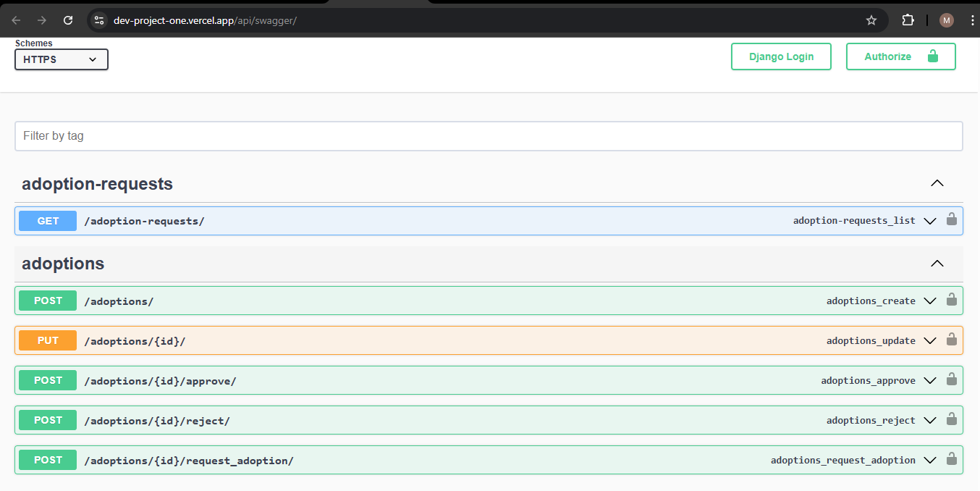Expand the GET /adoption-requests/ endpoint
This screenshot has height=491, width=980.
click(930, 221)
